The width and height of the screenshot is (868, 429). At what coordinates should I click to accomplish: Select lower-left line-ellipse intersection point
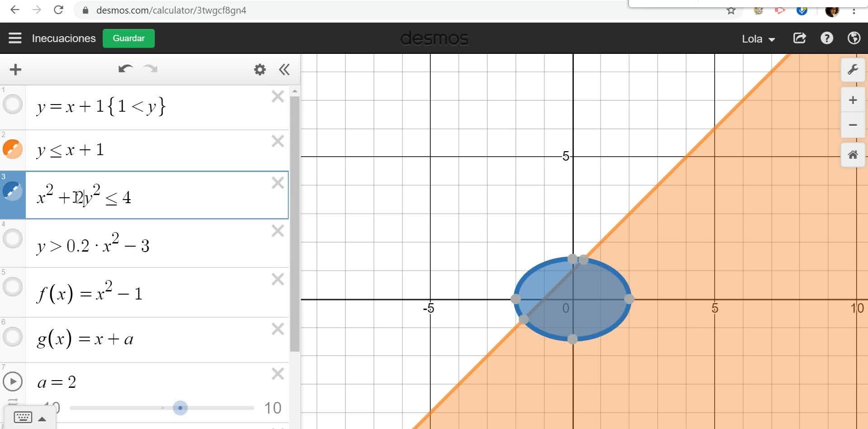pyautogui.click(x=524, y=319)
